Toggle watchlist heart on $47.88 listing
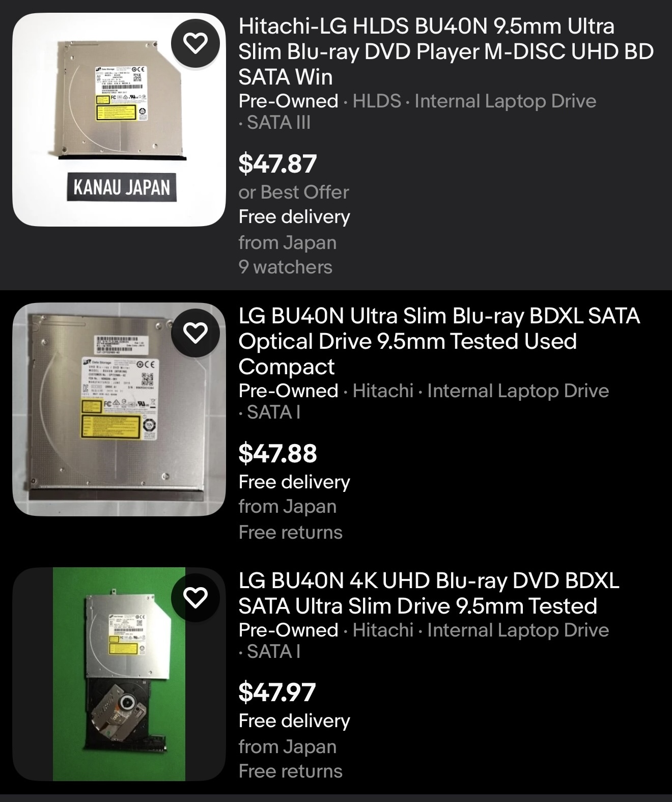Screen dimensions: 672x802 click(195, 333)
